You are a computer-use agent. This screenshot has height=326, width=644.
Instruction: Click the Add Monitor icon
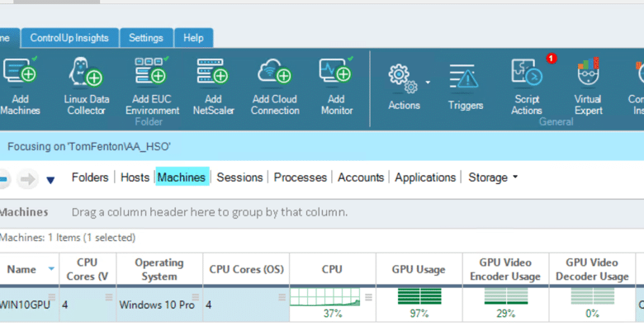[x=336, y=71]
